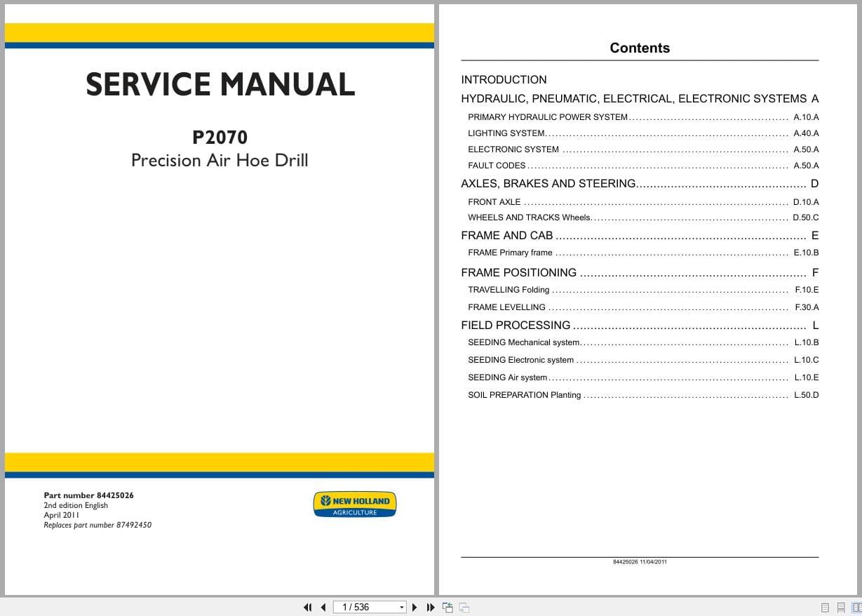Open the WHEELS AND TRACKS Wheels entry
Screen dimensions: 862x616
click(643, 217)
